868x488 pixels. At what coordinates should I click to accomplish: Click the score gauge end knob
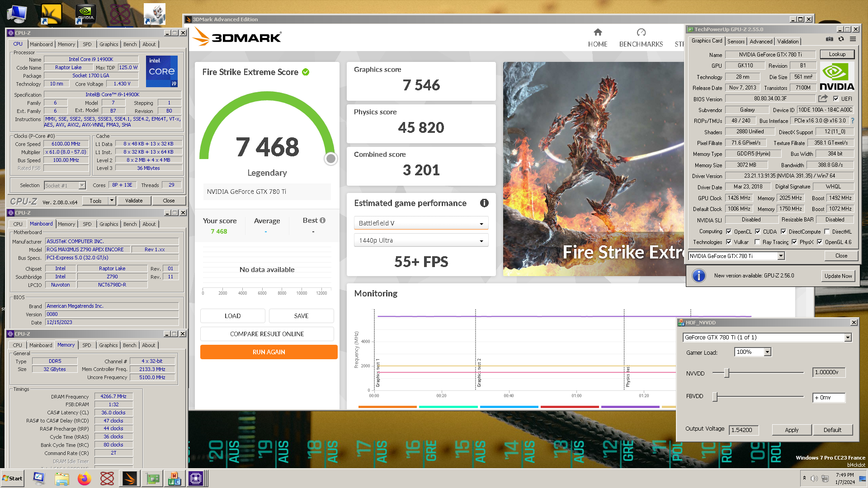[x=331, y=159]
